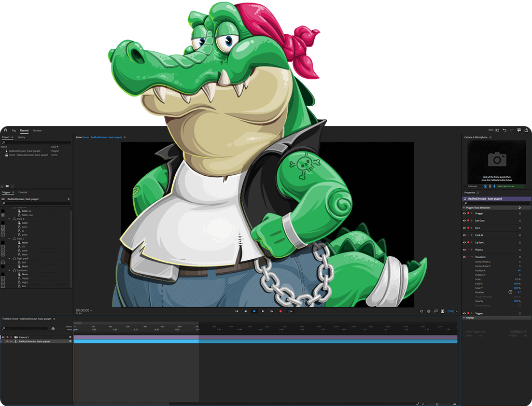Open the Controls panel tab

pos(23,192)
